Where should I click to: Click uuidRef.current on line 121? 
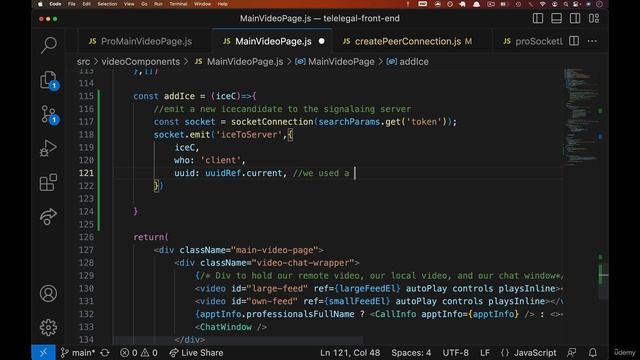[244, 173]
